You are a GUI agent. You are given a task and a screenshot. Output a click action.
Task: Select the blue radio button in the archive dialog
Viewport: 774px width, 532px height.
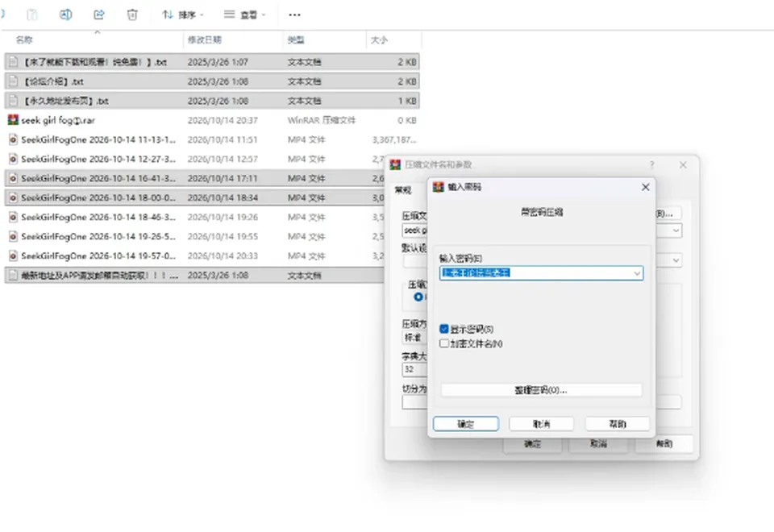418,297
